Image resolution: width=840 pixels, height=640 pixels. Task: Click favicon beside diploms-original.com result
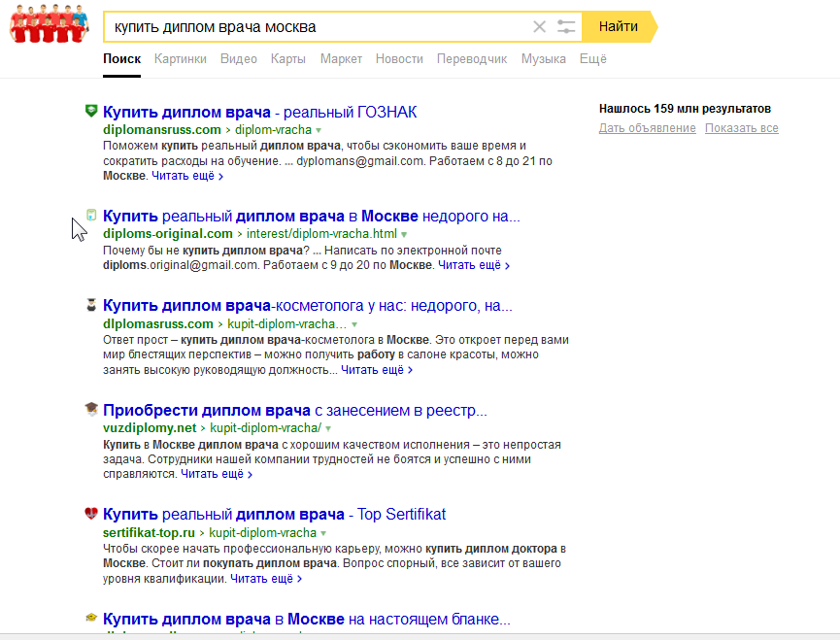(91, 216)
